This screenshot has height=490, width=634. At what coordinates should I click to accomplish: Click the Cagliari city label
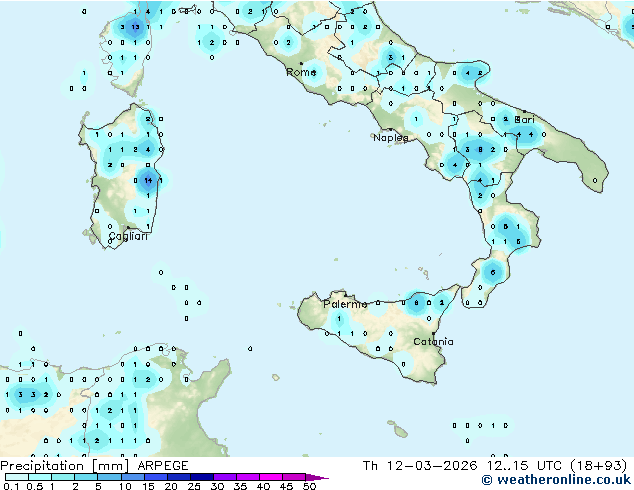(x=128, y=236)
